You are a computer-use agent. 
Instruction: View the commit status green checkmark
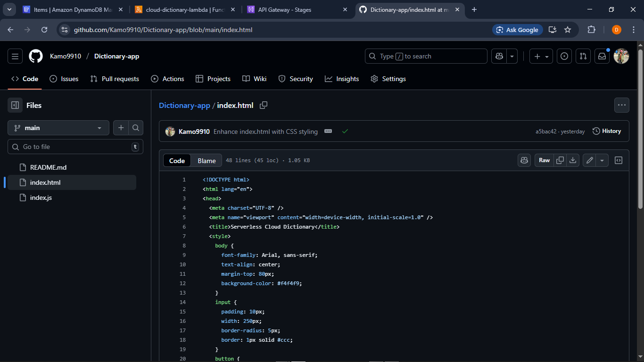345,132
